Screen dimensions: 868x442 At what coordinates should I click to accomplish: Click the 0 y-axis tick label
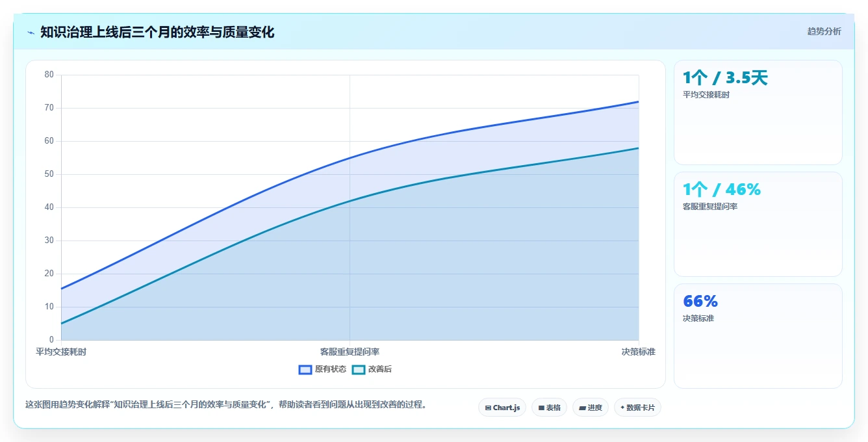click(x=52, y=340)
